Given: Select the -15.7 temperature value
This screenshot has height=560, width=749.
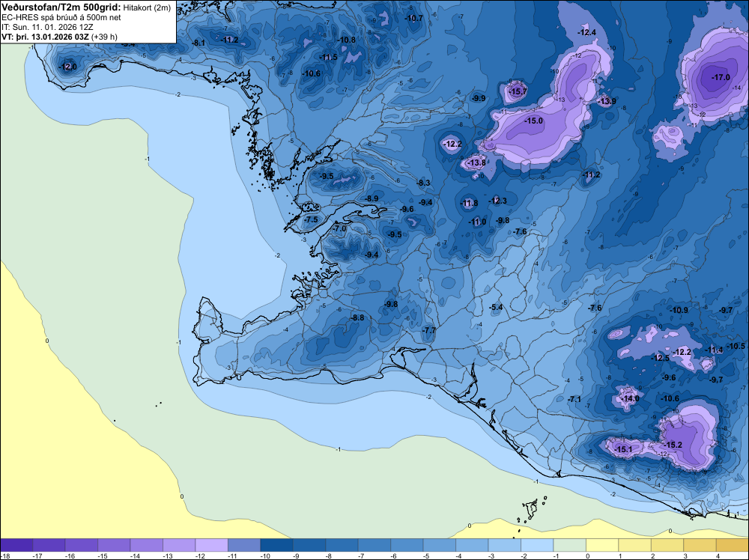Looking at the screenshot, I should (x=518, y=91).
